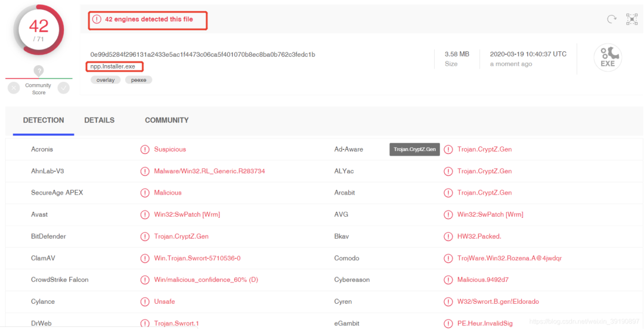Image resolution: width=644 pixels, height=333 pixels.
Task: Switch to the DETAILS tab
Action: click(100, 120)
